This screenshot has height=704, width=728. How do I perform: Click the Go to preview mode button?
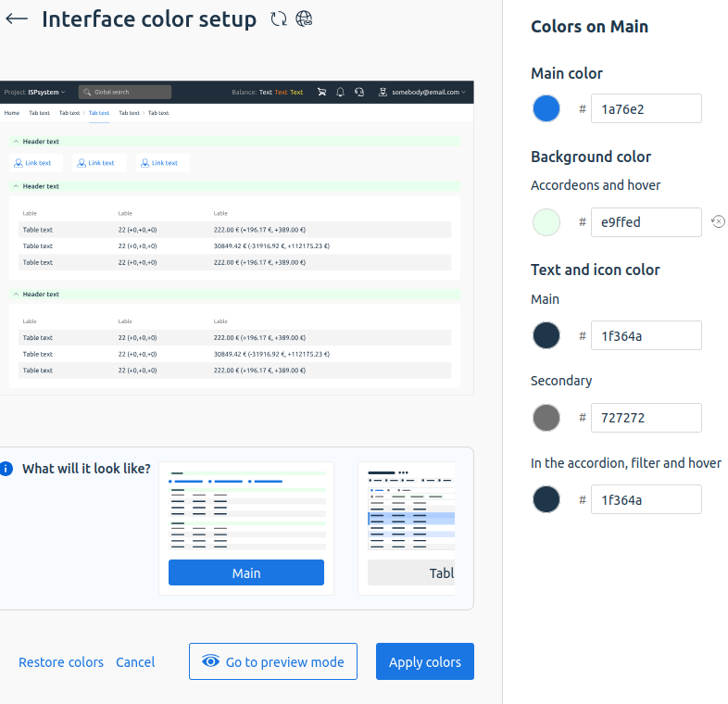(x=272, y=661)
